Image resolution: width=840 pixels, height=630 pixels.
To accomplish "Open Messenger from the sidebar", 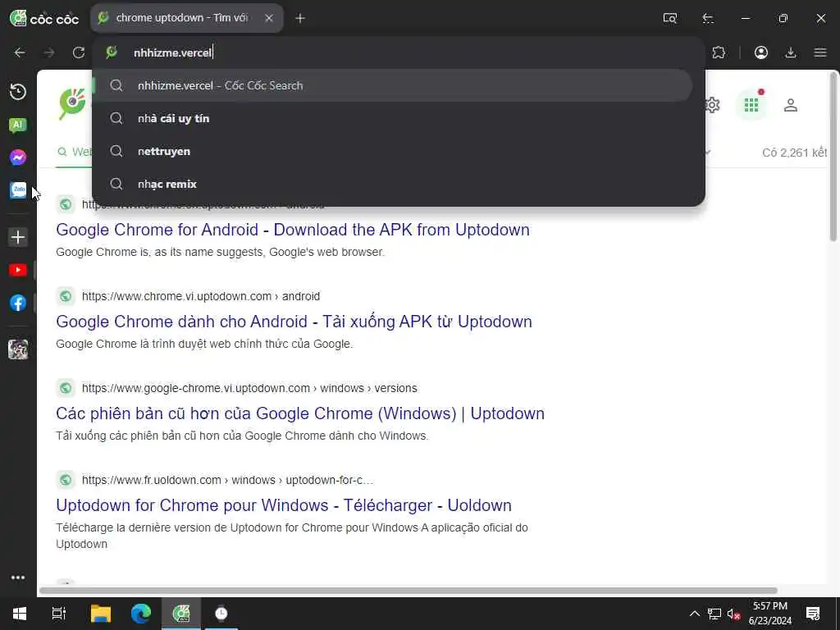I will (x=18, y=157).
